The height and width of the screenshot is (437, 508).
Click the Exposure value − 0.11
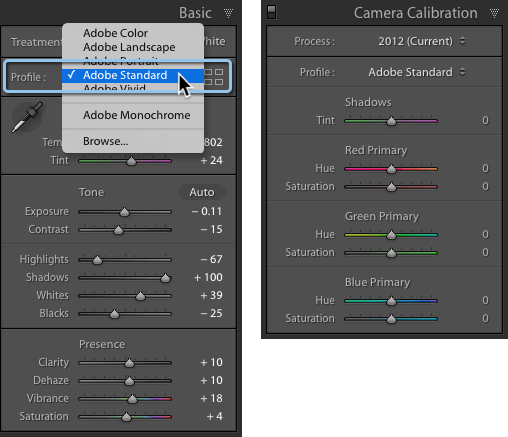(x=207, y=211)
